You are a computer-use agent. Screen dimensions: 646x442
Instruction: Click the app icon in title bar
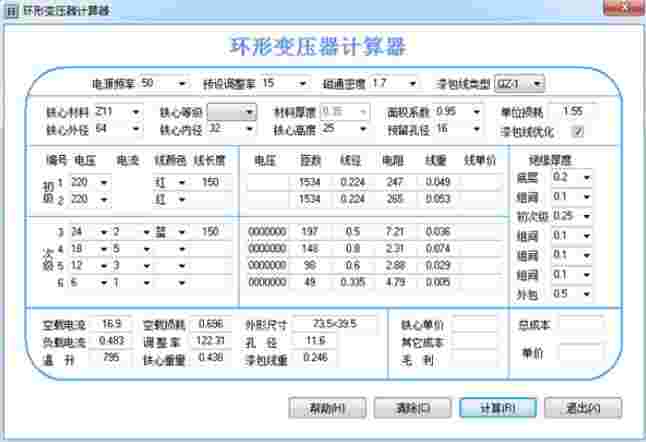coord(10,9)
